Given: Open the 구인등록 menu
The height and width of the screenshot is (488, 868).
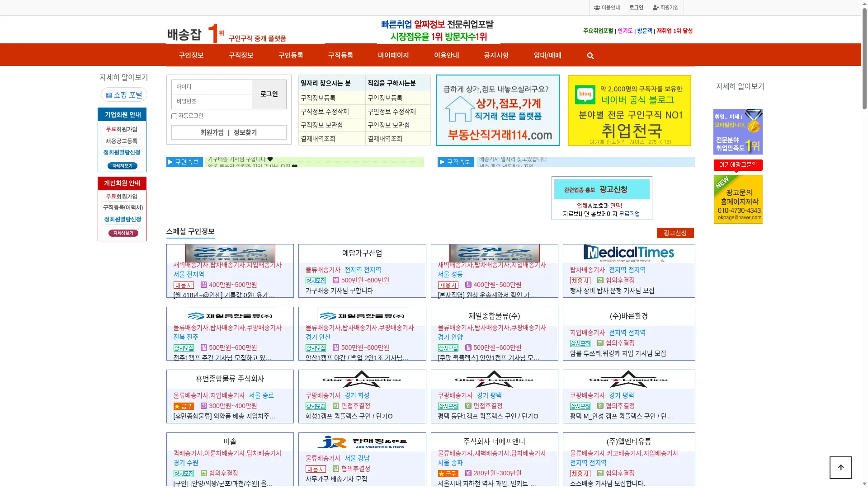Looking at the screenshot, I should 291,55.
